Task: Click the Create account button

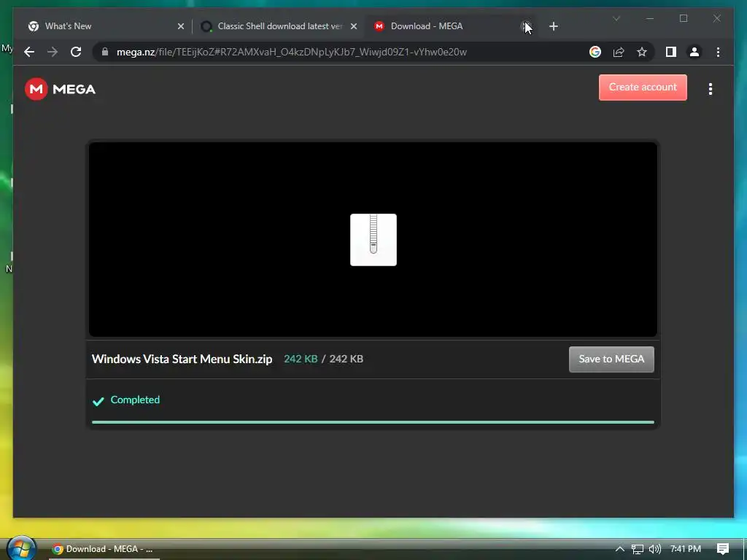Action: [643, 87]
